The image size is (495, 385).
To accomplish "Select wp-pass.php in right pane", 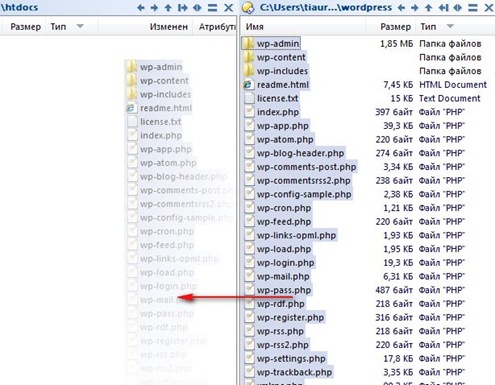I will pos(284,290).
